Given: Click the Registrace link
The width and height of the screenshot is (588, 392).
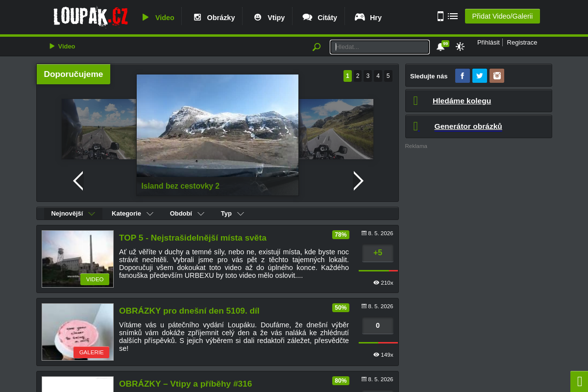Looking at the screenshot, I should (x=522, y=43).
